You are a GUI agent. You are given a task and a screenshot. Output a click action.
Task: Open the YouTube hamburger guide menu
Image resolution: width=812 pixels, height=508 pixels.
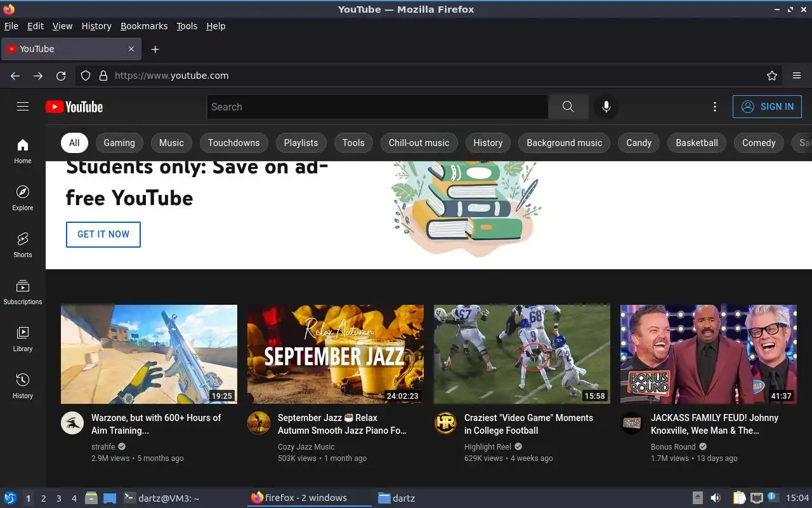click(x=23, y=107)
